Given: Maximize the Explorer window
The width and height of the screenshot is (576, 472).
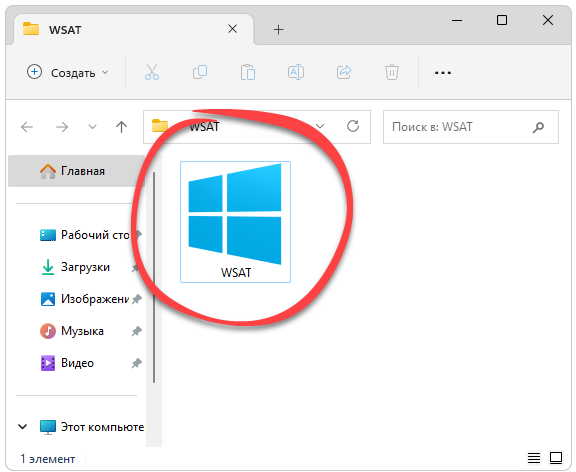Looking at the screenshot, I should [x=502, y=20].
